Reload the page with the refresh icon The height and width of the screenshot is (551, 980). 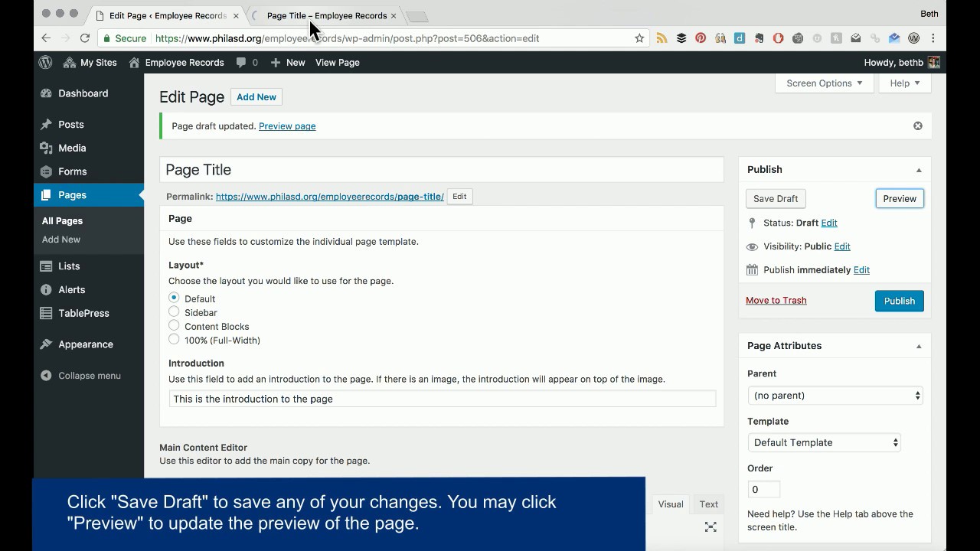point(85,38)
